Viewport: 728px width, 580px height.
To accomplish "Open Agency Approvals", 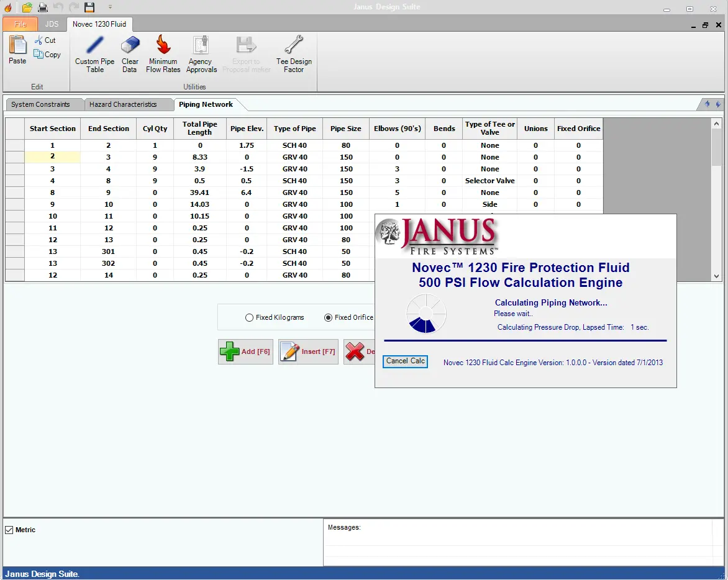I will point(201,54).
